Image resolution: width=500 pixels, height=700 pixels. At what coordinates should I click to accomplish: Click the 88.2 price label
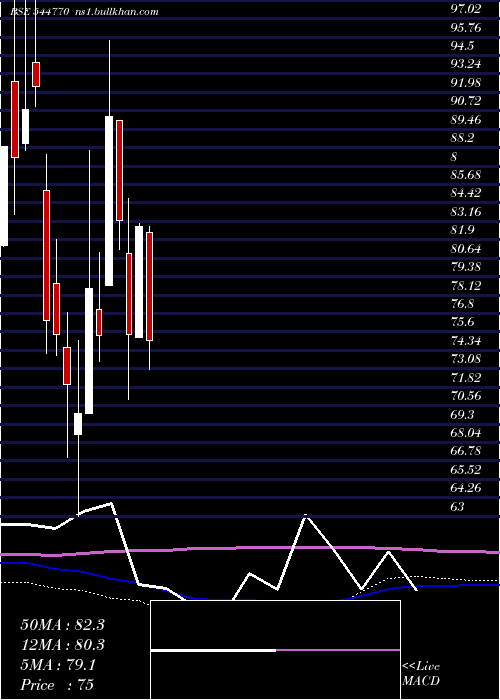tap(462, 138)
